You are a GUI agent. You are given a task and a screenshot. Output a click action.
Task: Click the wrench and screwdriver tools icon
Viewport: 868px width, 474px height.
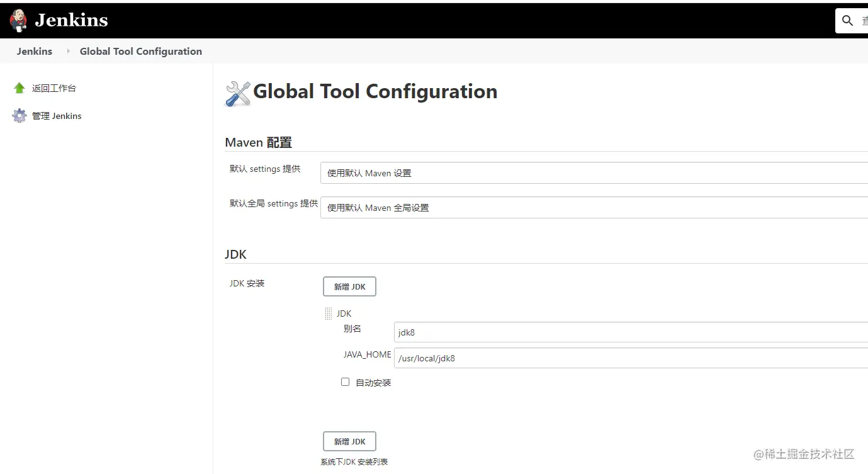click(x=238, y=93)
